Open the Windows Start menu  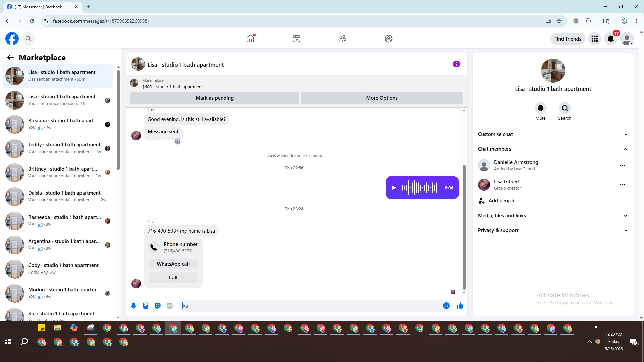8,342
